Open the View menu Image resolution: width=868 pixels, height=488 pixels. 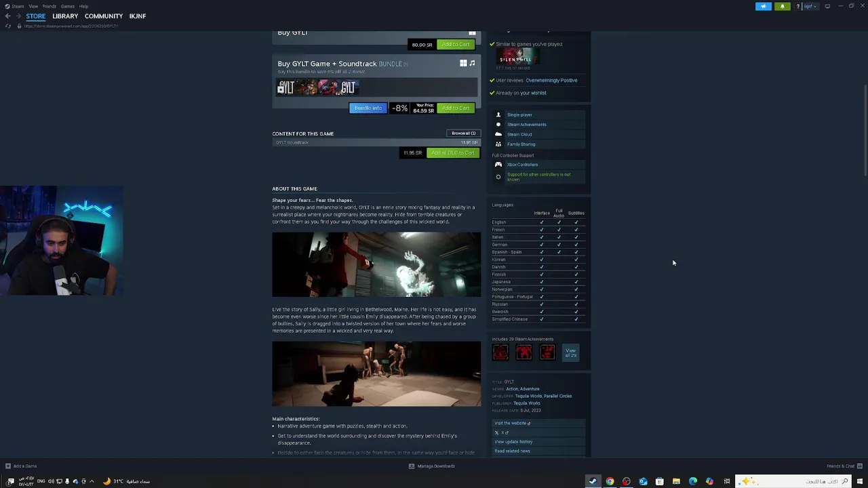tap(33, 6)
